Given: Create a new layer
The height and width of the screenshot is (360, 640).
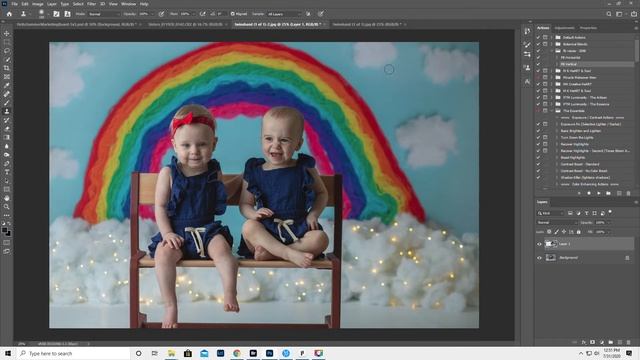Looking at the screenshot, I should tap(620, 342).
